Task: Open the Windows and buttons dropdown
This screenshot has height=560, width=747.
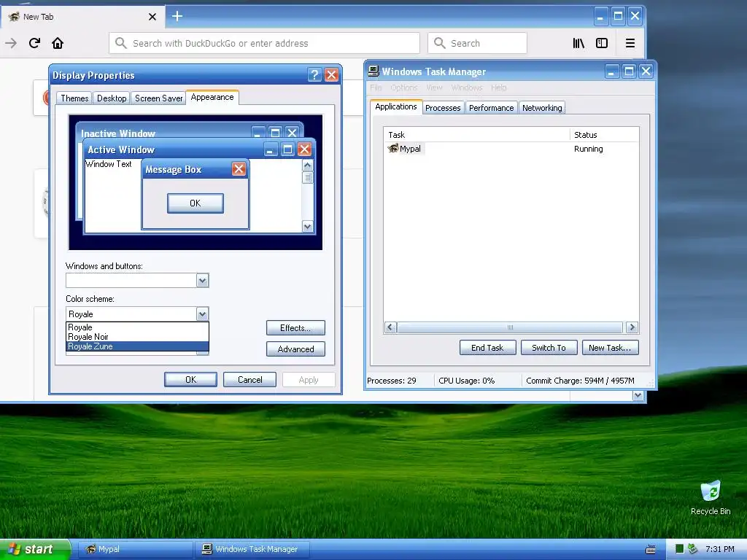Action: point(203,281)
